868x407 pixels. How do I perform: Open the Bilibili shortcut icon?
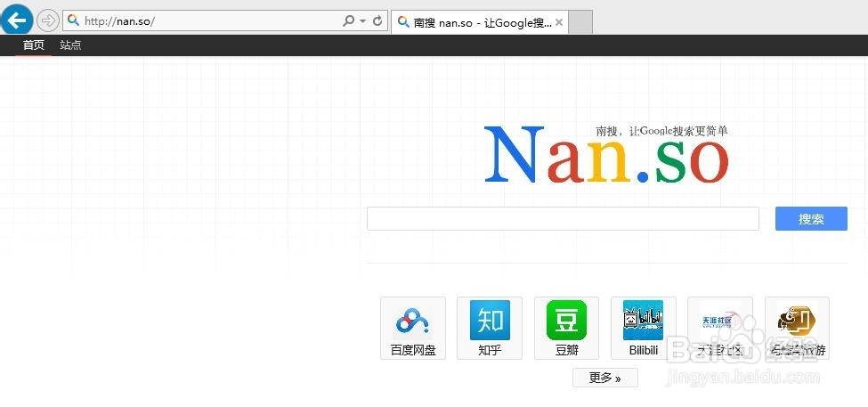tap(644, 320)
